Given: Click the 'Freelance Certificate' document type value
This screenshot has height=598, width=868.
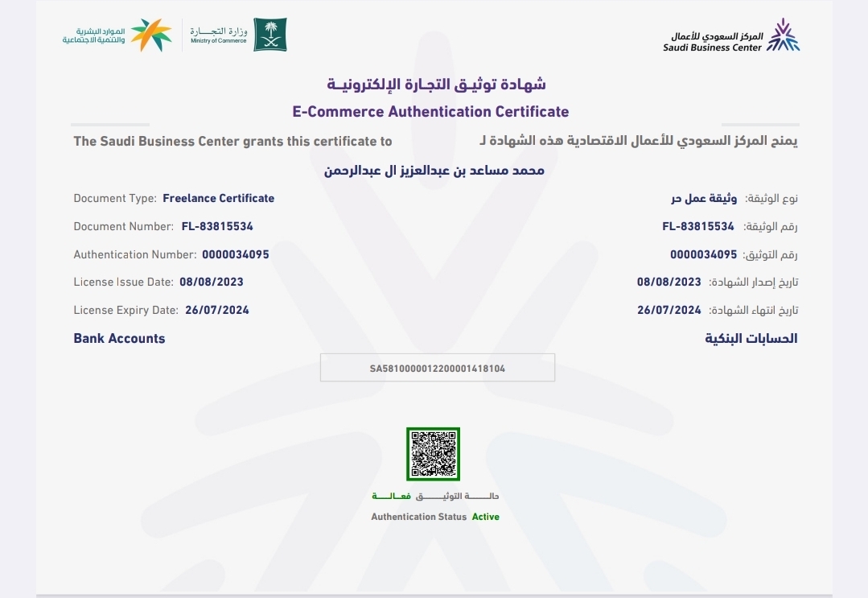Looking at the screenshot, I should 219,198.
